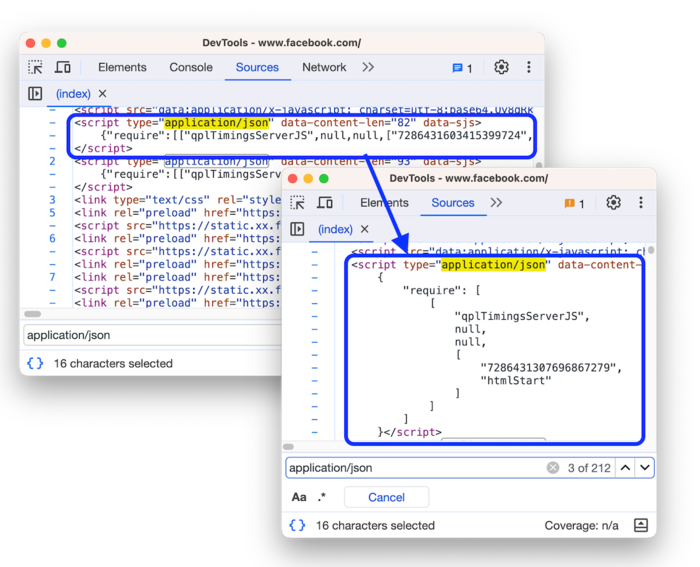This screenshot has width=700, height=567.
Task: Click pretty print braces in front window
Action: tap(297, 525)
